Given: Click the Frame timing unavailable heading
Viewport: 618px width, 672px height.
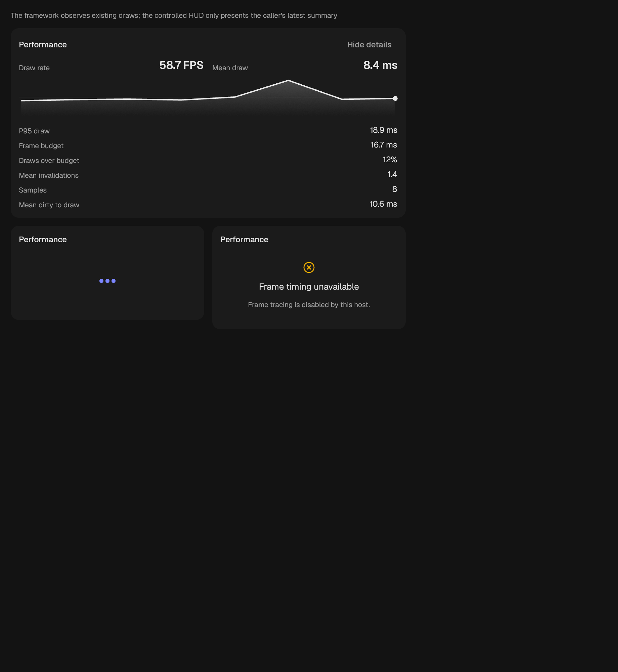Looking at the screenshot, I should [309, 287].
